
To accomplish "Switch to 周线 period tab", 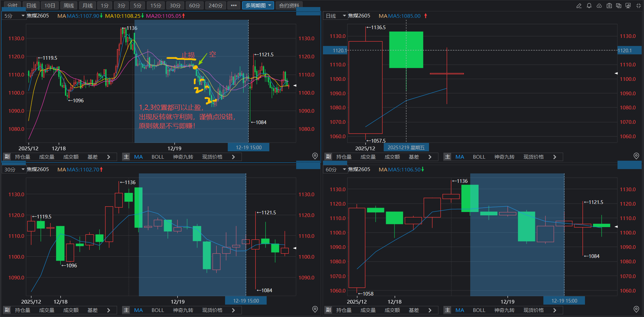I will (69, 6).
